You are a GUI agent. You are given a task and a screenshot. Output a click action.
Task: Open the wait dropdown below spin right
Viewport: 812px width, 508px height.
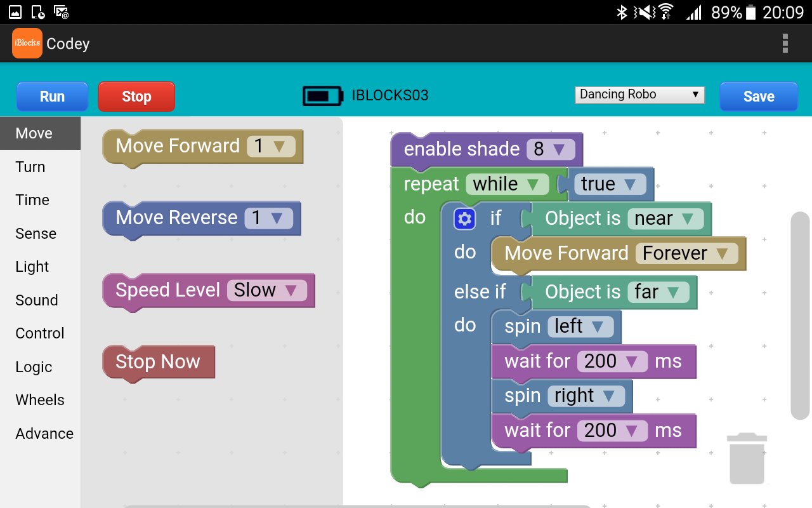612,431
